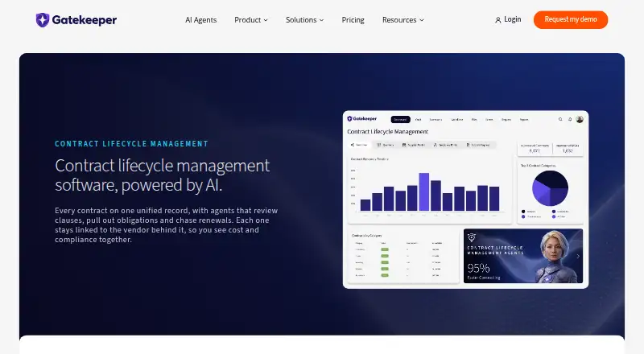
Task: Click the orange Request my demo button
Action: pyautogui.click(x=571, y=20)
